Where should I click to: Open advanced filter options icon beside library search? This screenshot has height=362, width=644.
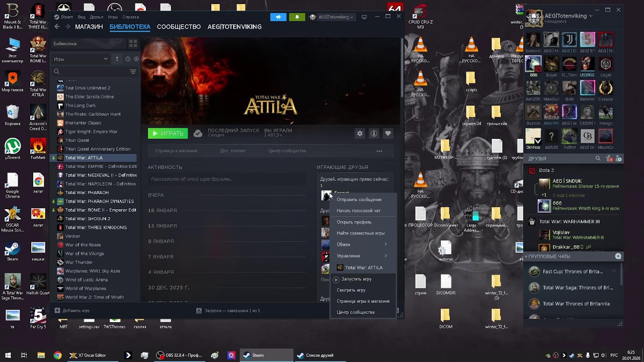tap(133, 72)
